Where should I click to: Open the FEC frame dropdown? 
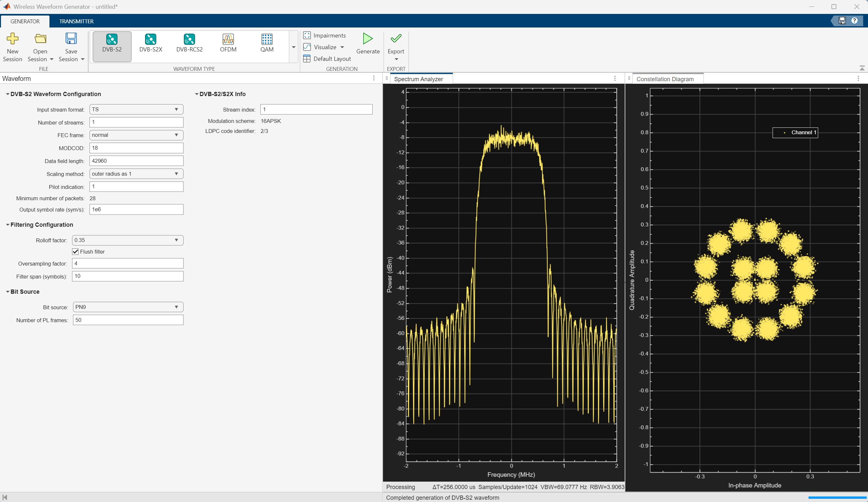click(136, 135)
